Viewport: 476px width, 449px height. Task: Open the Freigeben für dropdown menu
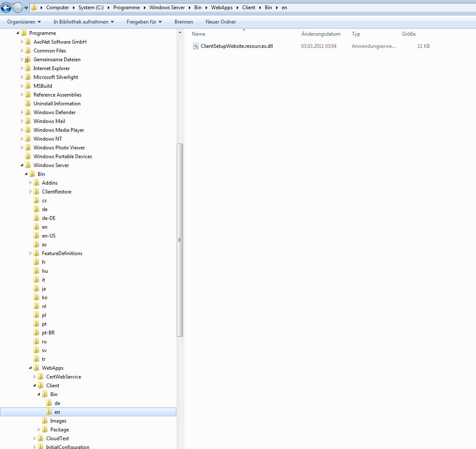tap(144, 22)
